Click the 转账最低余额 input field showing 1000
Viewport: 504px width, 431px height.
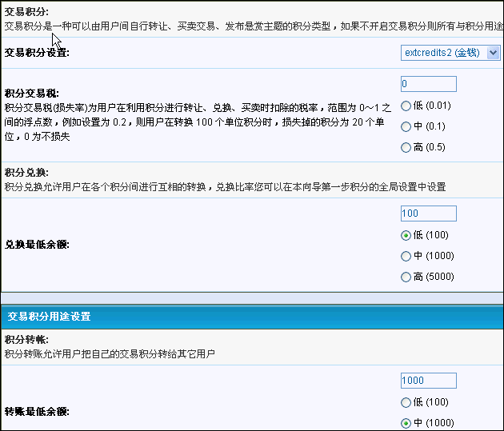(x=428, y=381)
